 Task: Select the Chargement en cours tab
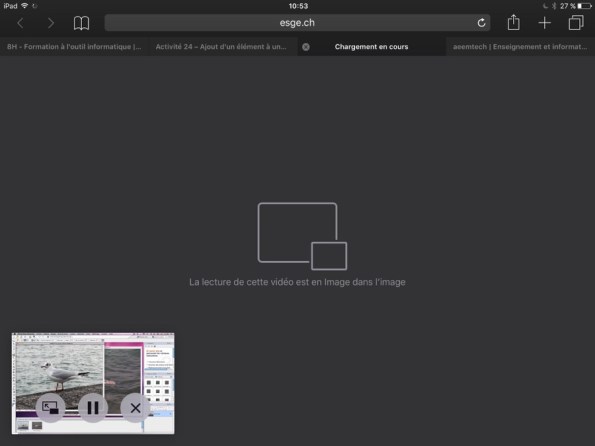point(371,47)
